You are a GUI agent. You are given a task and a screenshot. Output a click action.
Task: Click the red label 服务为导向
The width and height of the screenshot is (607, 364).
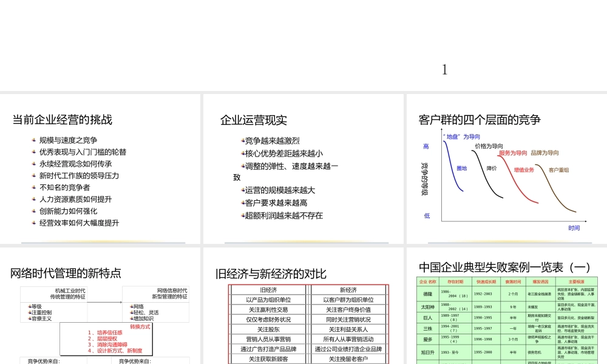click(513, 153)
